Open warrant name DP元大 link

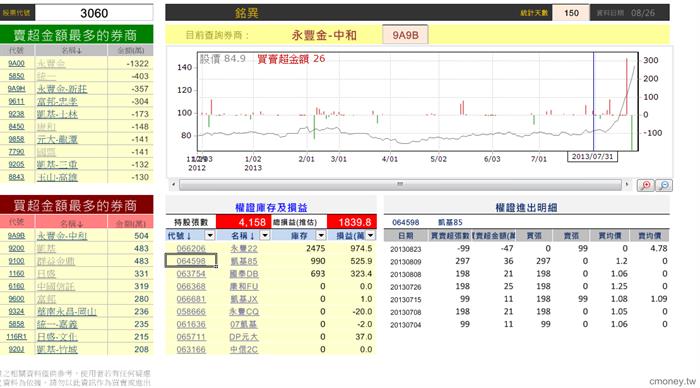click(x=244, y=337)
